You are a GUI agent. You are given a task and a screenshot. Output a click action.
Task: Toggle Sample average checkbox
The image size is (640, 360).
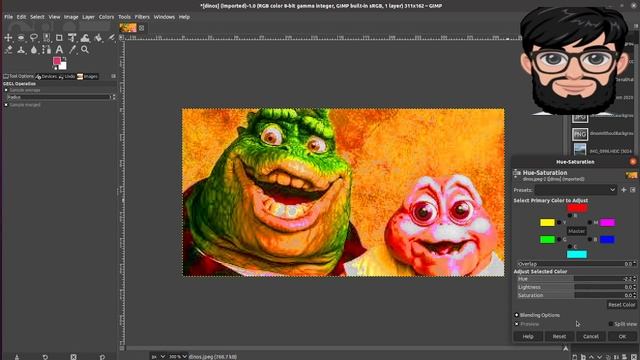[x=6, y=90]
